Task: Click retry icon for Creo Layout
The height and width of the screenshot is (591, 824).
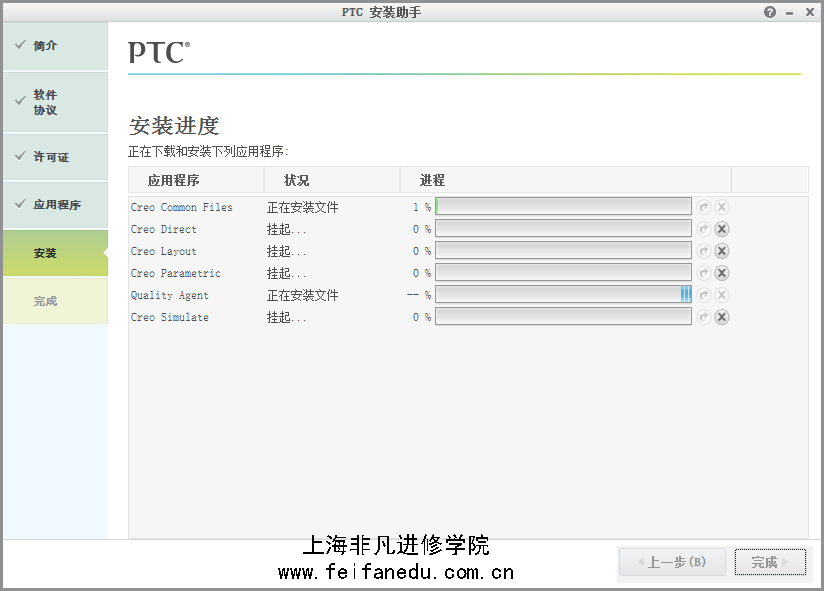Action: (x=704, y=251)
